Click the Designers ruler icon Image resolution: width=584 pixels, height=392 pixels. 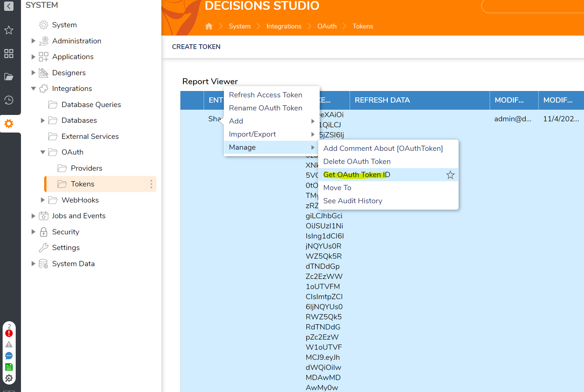coord(44,73)
